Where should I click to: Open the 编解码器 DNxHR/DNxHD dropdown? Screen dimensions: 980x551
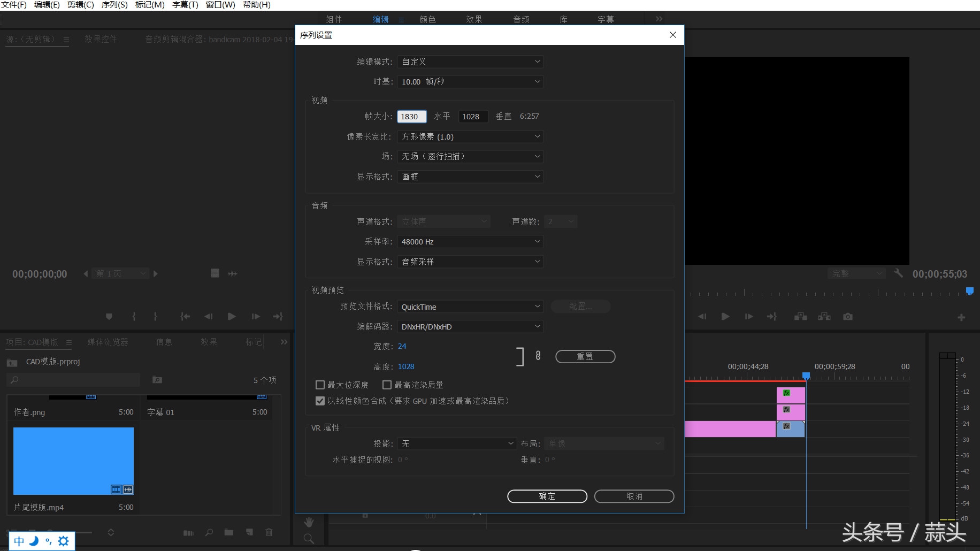(x=470, y=326)
